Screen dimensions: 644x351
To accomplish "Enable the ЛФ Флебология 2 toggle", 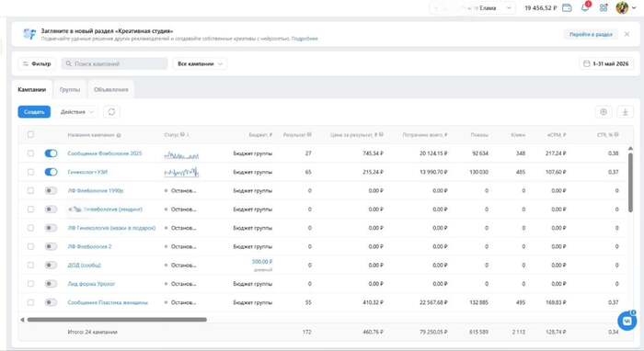I will click(51, 246).
